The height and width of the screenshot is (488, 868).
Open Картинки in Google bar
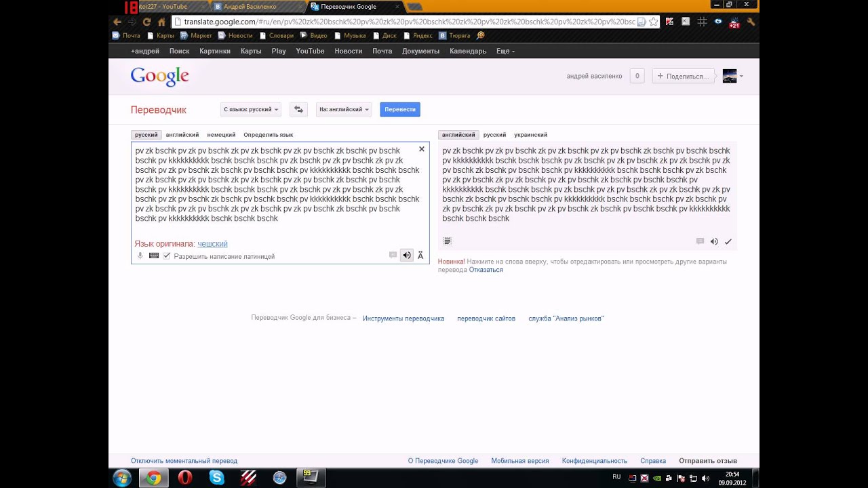215,51
